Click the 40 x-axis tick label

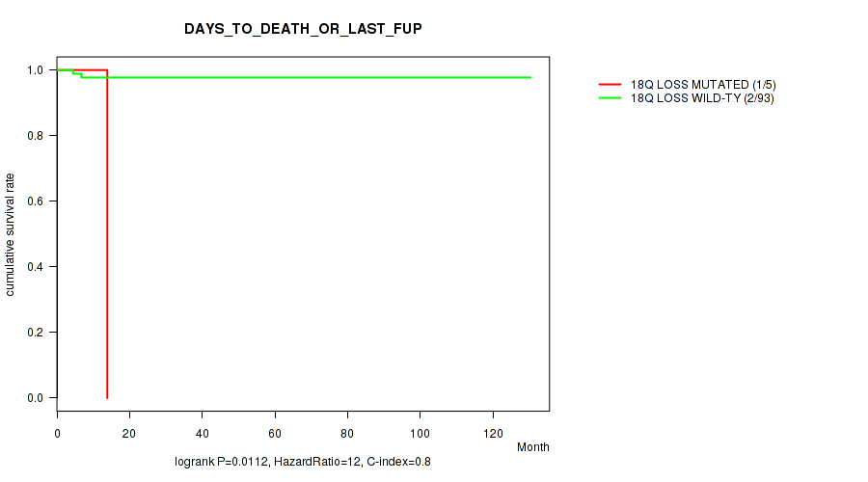point(203,429)
